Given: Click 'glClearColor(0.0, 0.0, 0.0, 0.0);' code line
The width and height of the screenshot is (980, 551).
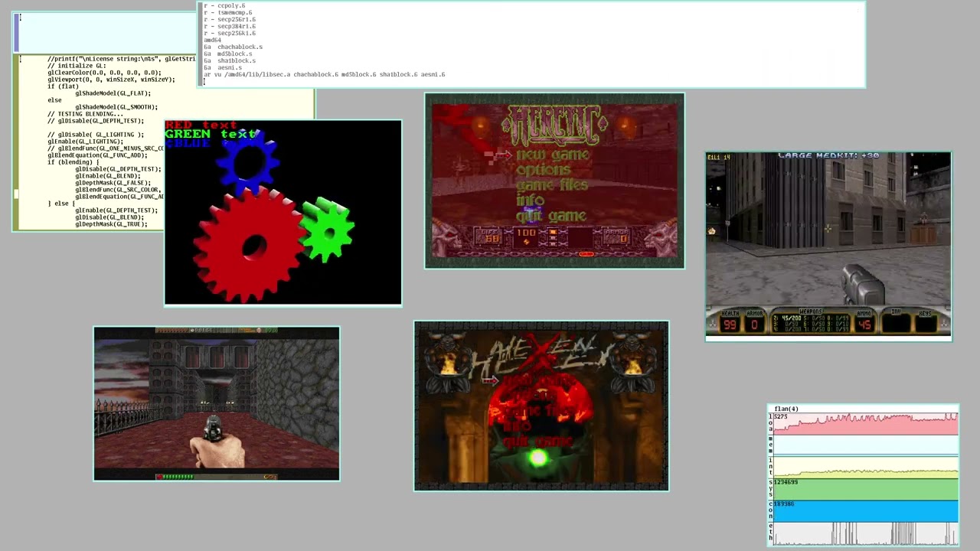Looking at the screenshot, I should point(104,73).
